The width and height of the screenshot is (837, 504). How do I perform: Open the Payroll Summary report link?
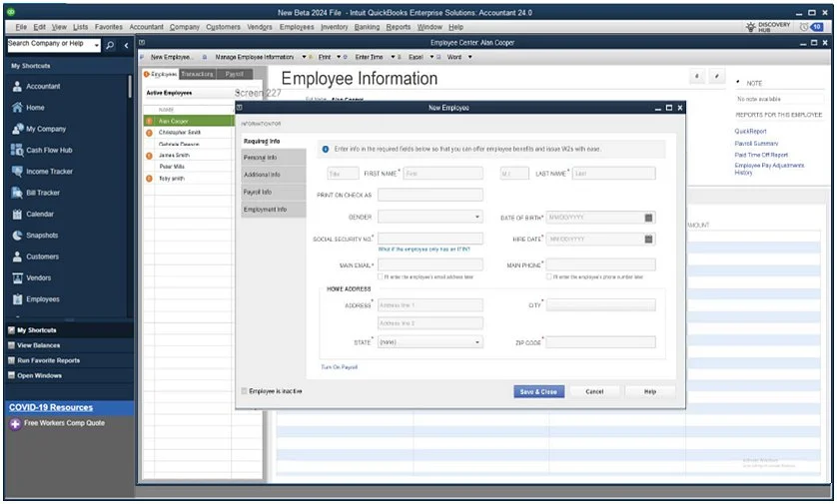coord(756,144)
